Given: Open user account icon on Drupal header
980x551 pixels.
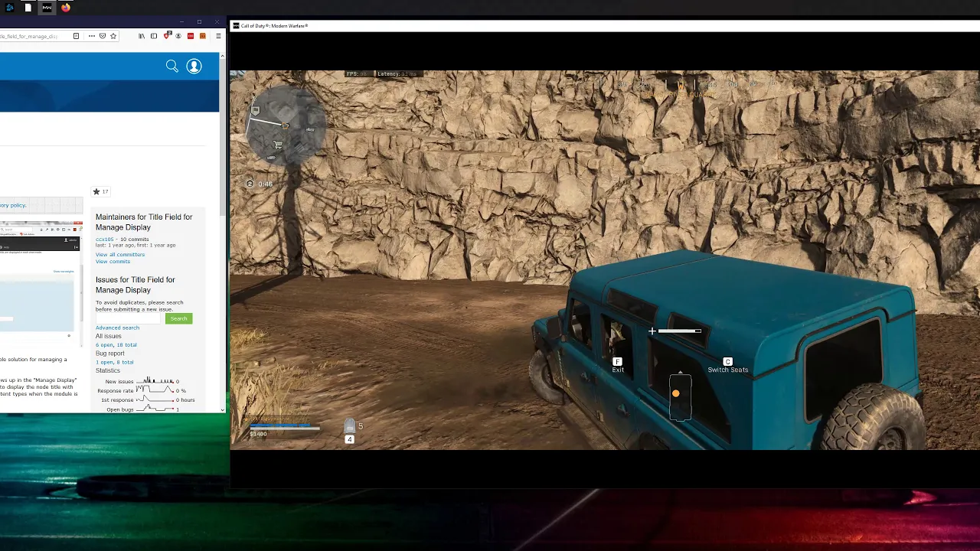Looking at the screenshot, I should (x=194, y=67).
